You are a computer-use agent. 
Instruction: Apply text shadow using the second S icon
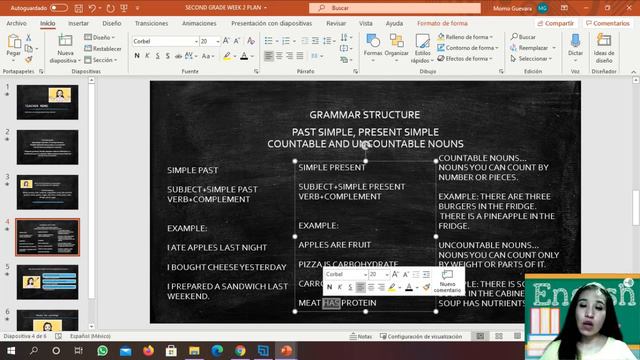168,56
